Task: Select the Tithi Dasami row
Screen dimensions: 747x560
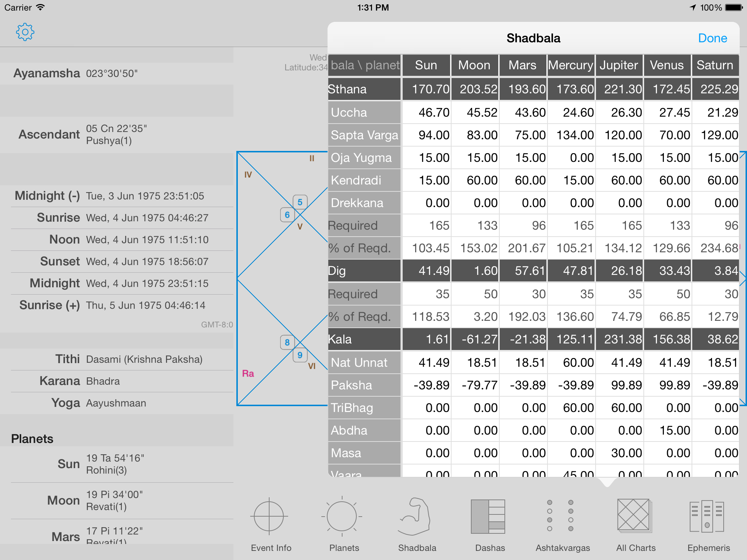Action: click(x=117, y=359)
